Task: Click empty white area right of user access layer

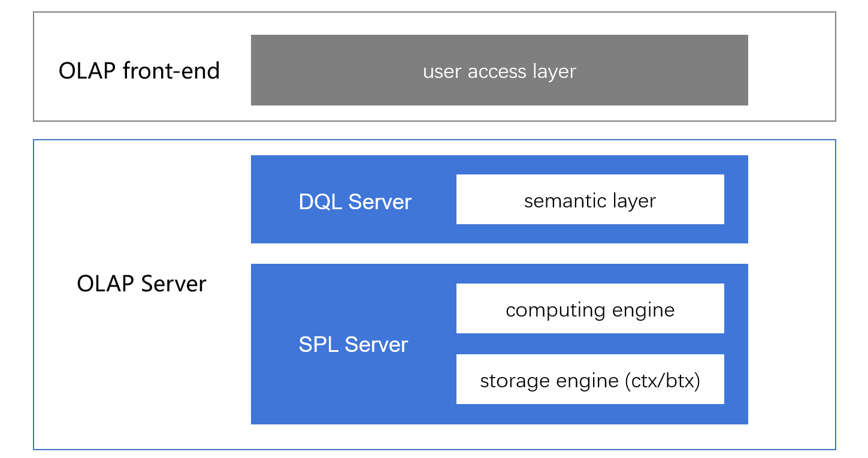Action: [791, 70]
